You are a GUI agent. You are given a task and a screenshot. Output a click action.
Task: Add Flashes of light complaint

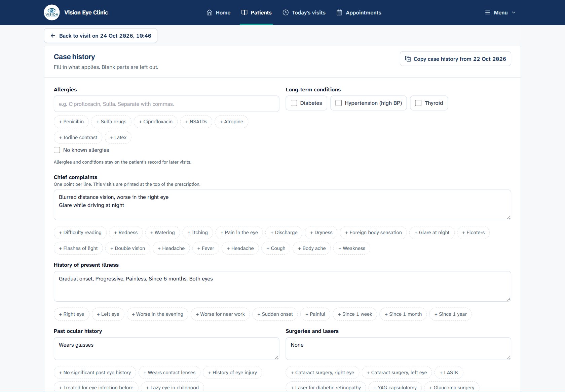coord(78,248)
